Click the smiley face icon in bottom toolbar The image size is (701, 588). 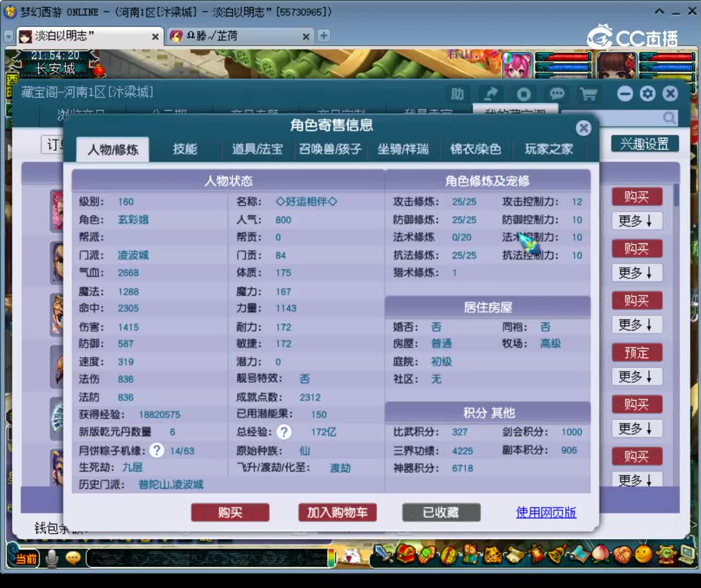click(643, 555)
